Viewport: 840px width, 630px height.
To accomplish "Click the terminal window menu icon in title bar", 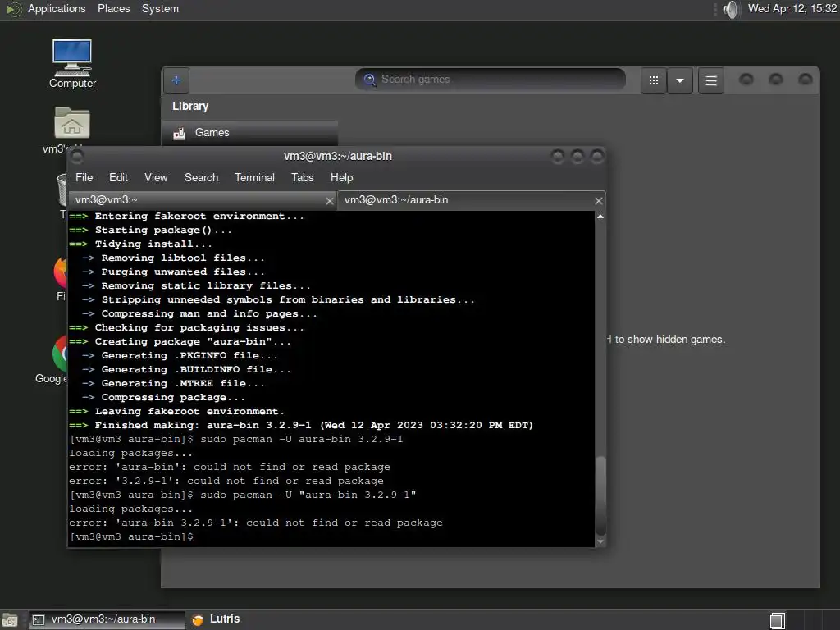I will click(77, 157).
